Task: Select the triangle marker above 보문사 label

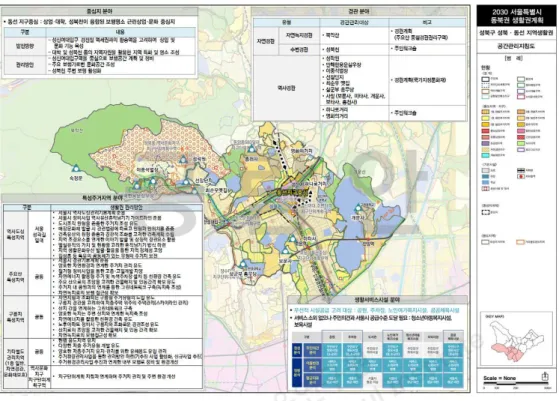Action: 286,251
